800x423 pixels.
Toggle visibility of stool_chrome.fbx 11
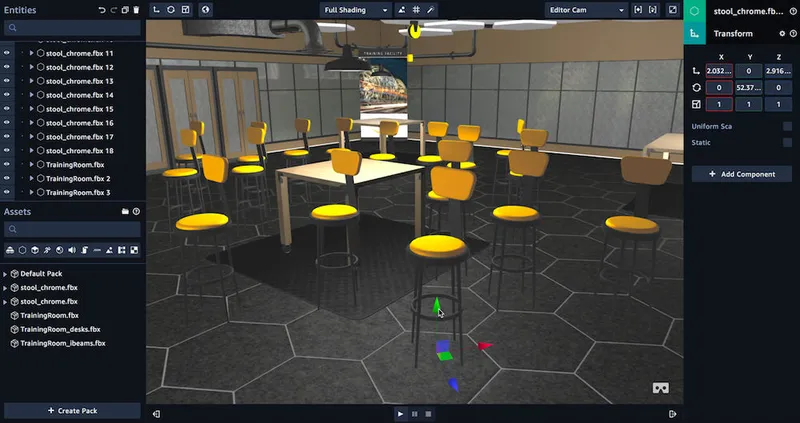point(7,53)
